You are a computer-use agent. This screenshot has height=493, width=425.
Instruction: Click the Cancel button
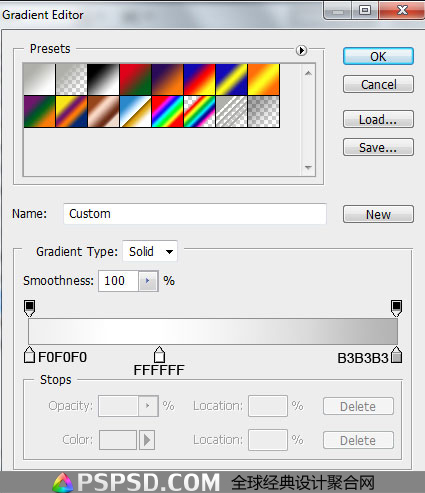(378, 84)
